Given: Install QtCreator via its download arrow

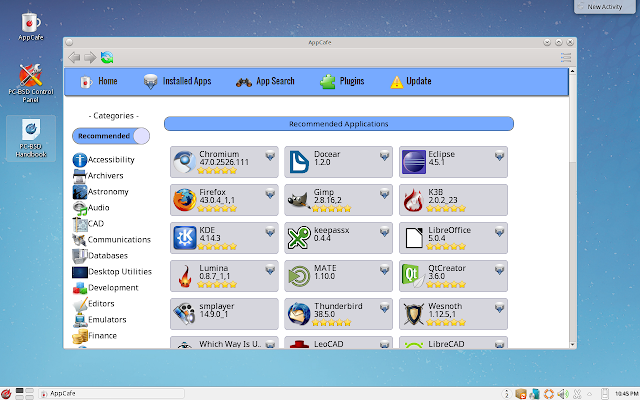Looking at the screenshot, I should pyautogui.click(x=499, y=269).
